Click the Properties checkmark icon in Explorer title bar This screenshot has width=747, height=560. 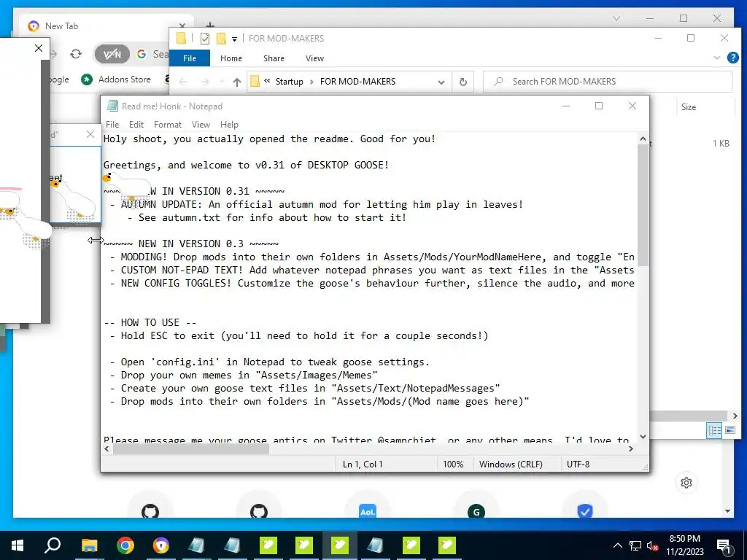pos(205,39)
